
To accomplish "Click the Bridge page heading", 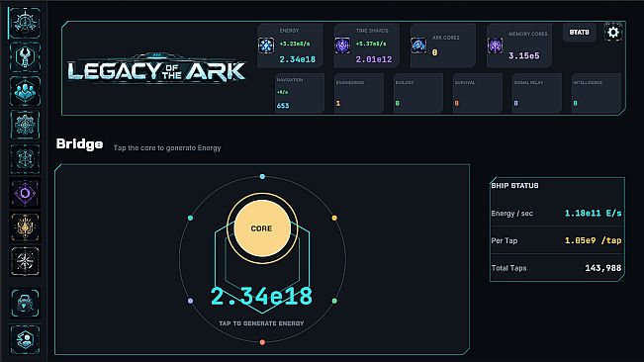I will (79, 144).
